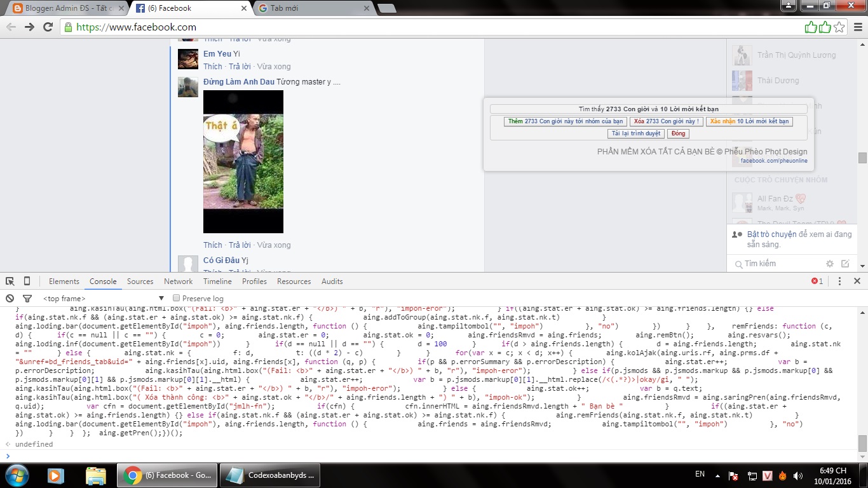Screen dimensions: 868x488
Task: Activate the DevTools inspect element cursor
Action: [x=10, y=281]
